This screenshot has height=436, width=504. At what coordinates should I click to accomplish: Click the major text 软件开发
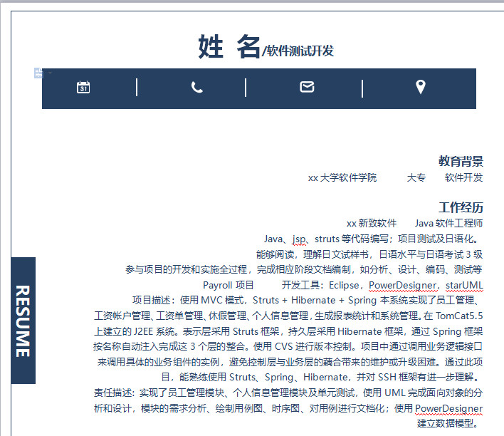tap(464, 177)
